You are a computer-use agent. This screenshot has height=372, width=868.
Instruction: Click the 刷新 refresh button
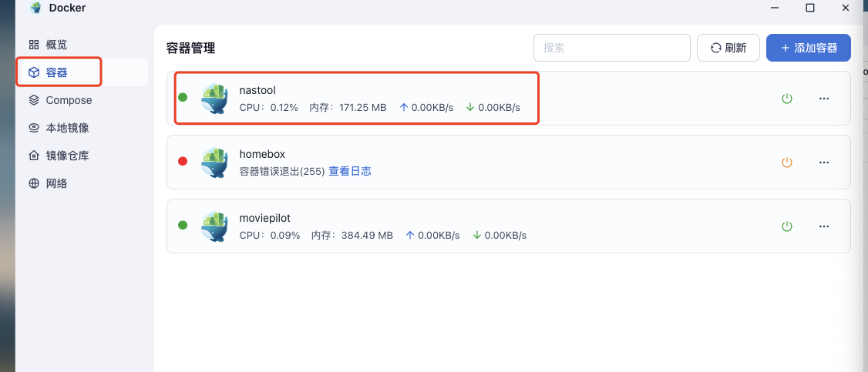tap(728, 48)
